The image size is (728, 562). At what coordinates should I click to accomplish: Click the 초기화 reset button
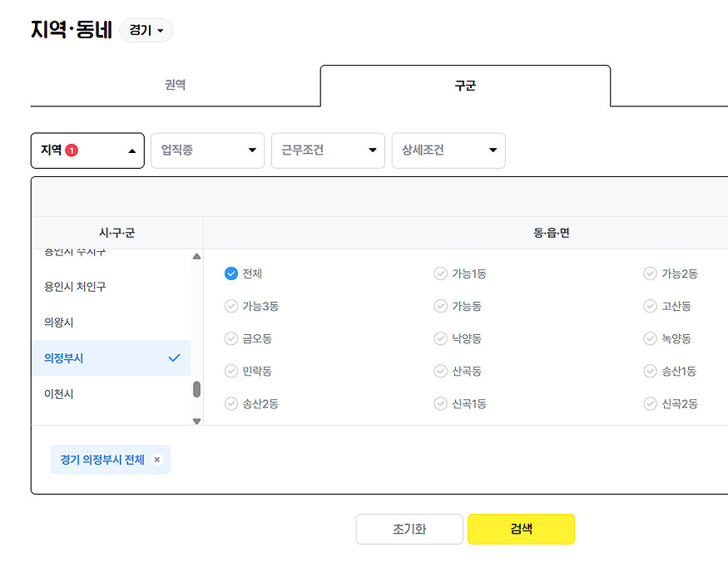click(x=409, y=529)
